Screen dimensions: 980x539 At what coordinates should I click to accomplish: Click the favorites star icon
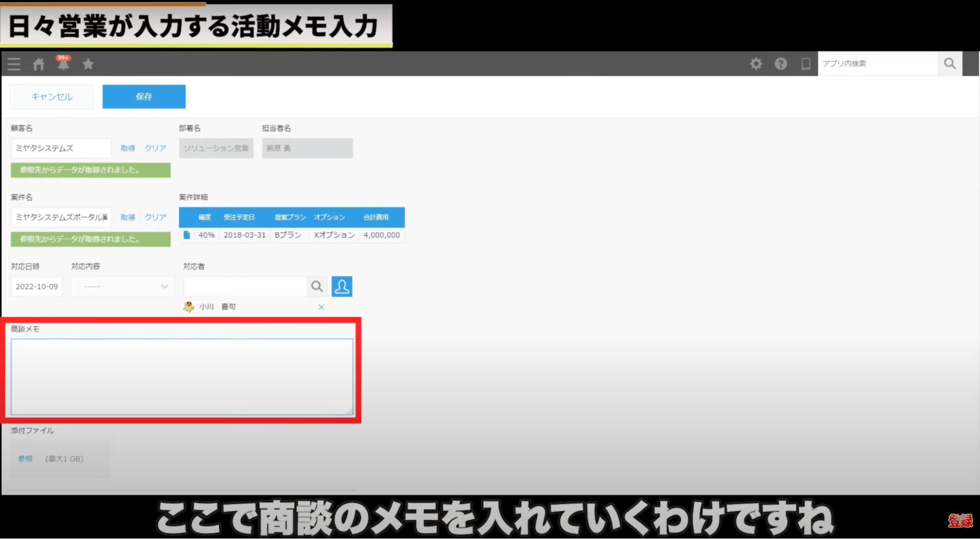[x=88, y=64]
